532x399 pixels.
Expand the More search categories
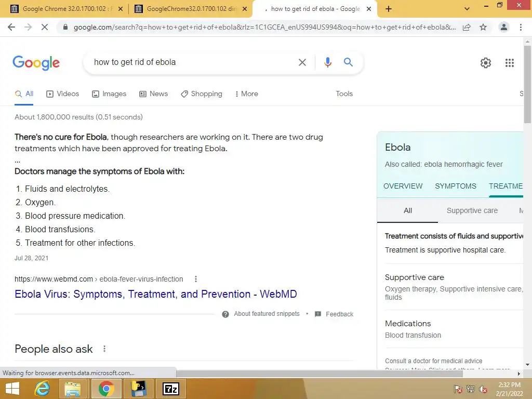click(x=247, y=94)
